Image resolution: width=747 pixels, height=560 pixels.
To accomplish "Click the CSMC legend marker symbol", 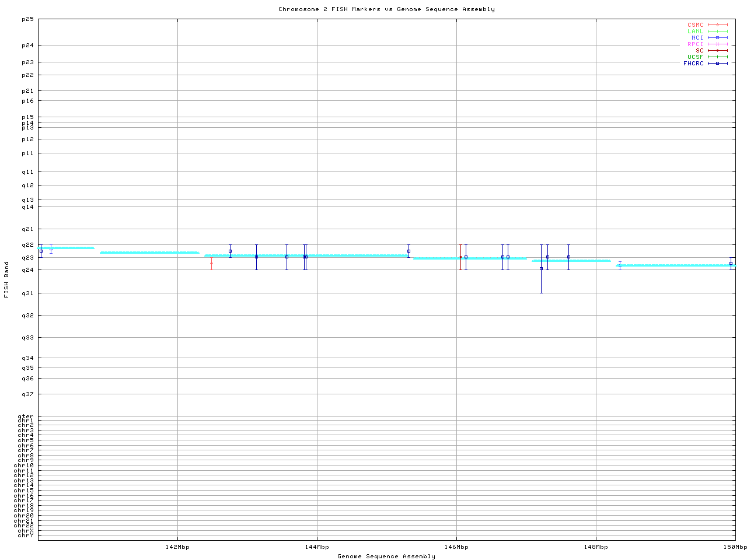I will (x=717, y=25).
